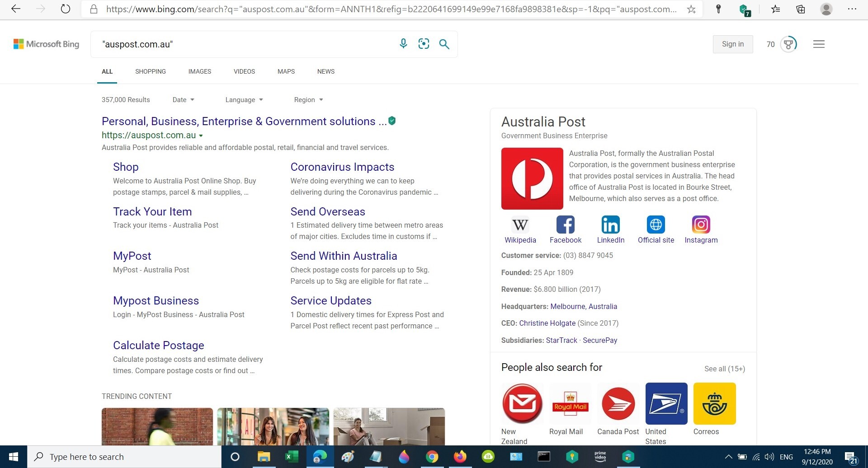Open Send Overseas link
Viewport: 868px width, 468px height.
click(x=328, y=211)
